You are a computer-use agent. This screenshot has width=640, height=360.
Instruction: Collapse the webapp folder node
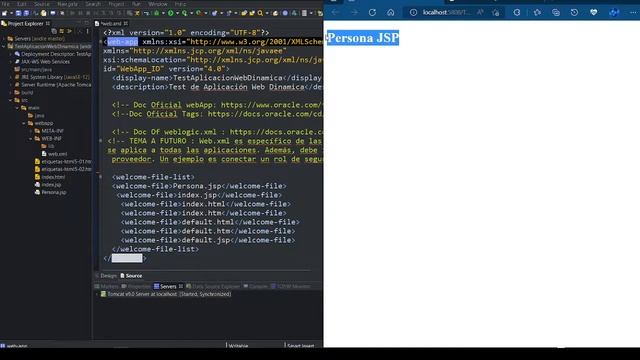coord(24,123)
